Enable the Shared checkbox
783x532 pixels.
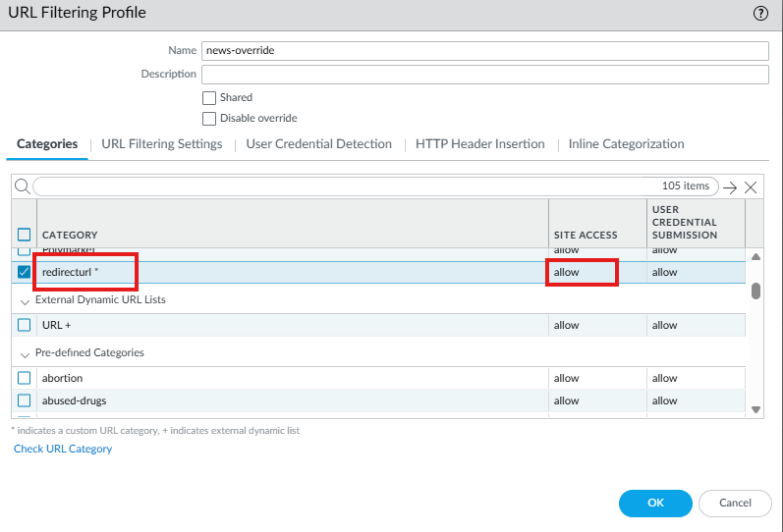[209, 98]
